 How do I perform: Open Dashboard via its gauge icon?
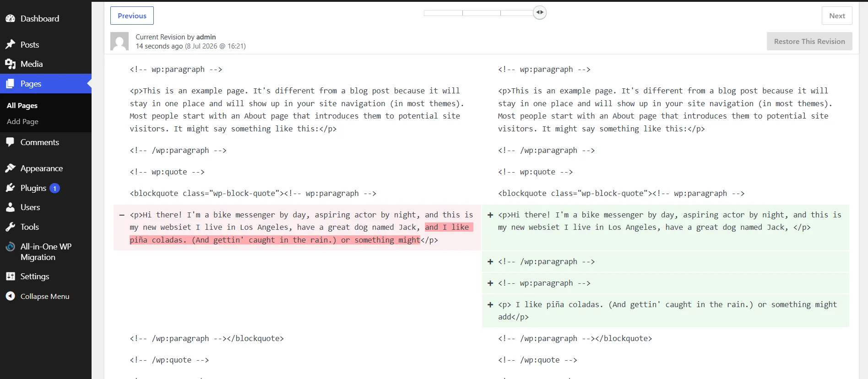point(10,19)
